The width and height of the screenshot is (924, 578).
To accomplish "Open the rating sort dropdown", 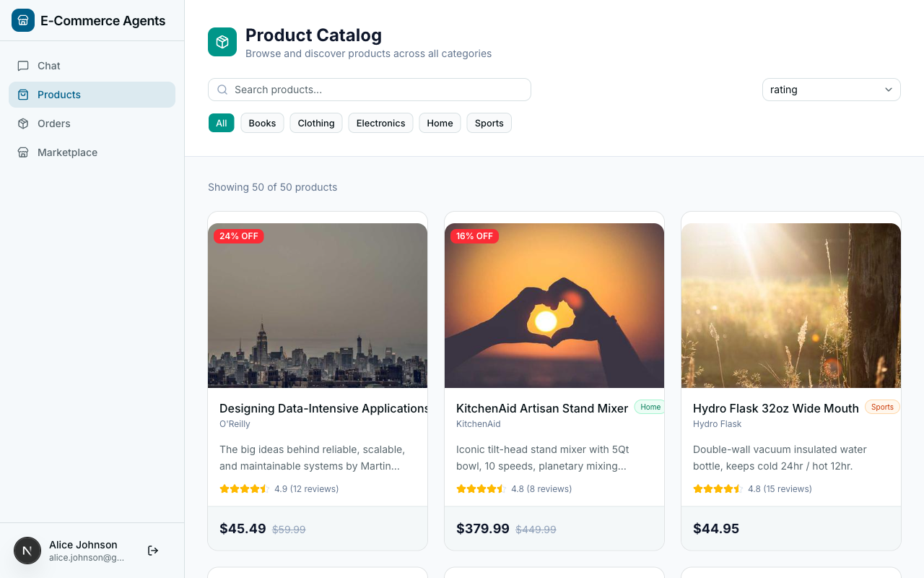I will pos(831,90).
